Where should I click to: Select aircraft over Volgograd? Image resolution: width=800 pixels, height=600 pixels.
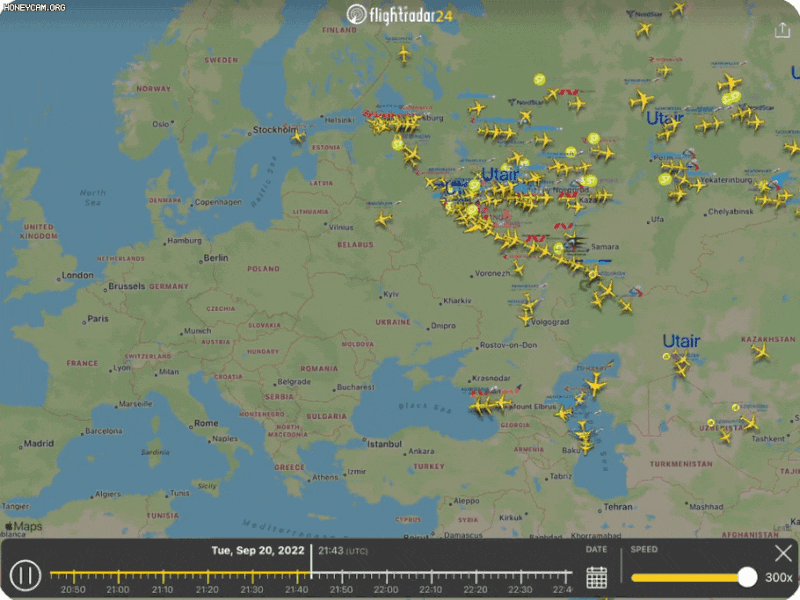526,318
